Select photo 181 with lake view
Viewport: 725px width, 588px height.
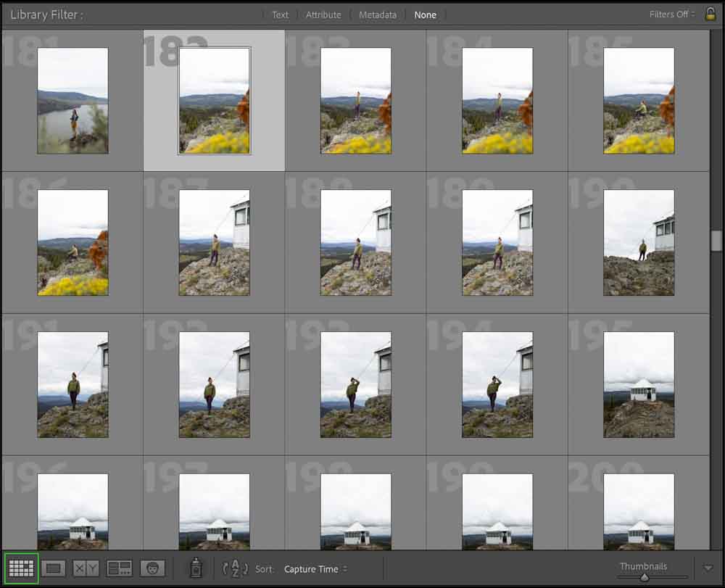click(72, 101)
